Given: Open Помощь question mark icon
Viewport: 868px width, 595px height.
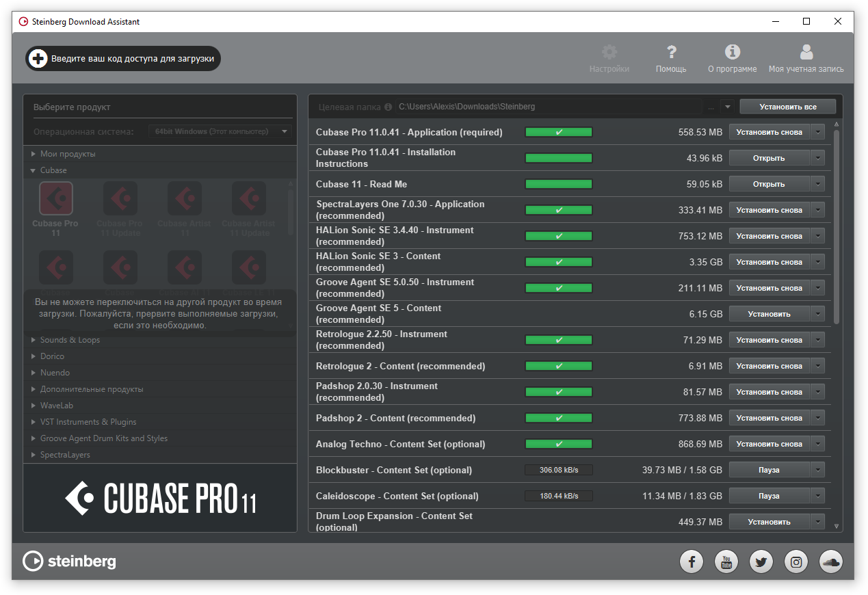Looking at the screenshot, I should click(x=671, y=52).
